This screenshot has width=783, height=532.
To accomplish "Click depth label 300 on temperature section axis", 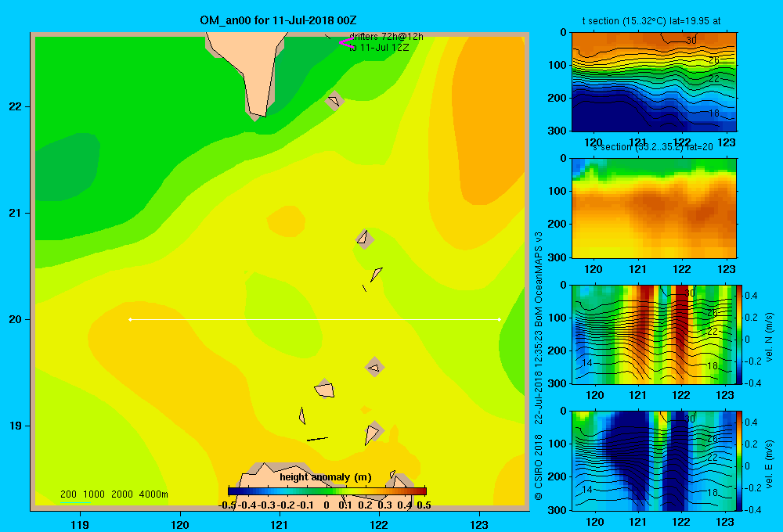I will [558, 131].
